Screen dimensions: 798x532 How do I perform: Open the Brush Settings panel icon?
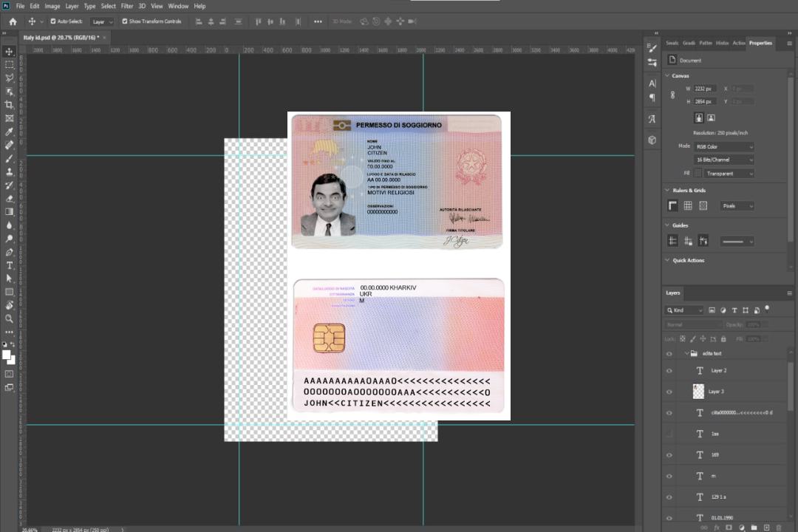pos(652,48)
